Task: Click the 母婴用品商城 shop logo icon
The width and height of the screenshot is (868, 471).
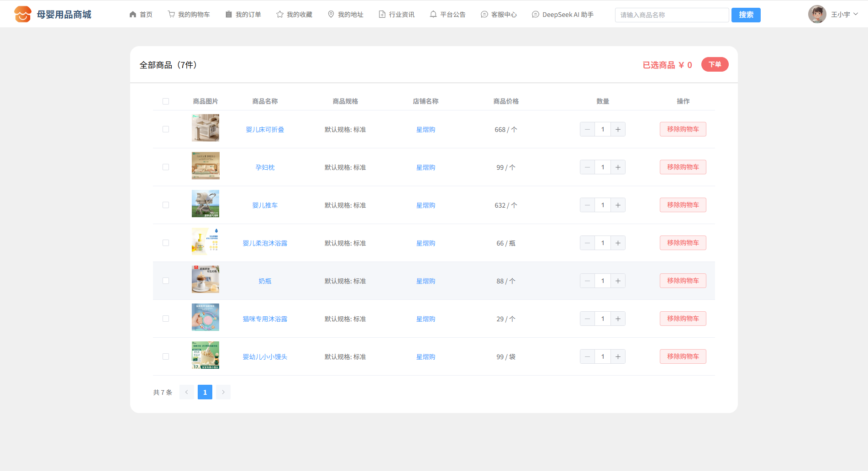Action: point(22,14)
